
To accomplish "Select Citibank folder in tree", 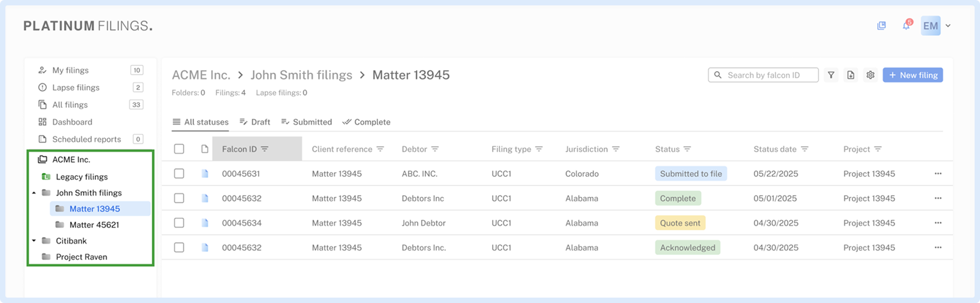I will tap(71, 240).
